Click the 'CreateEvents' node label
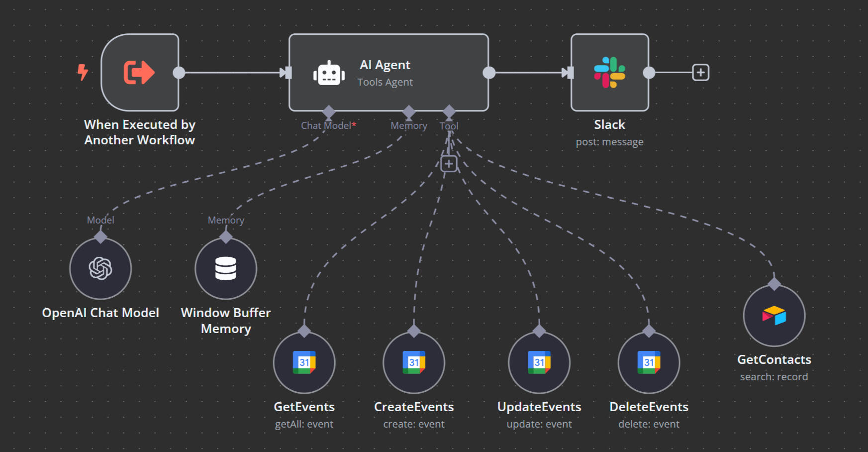This screenshot has height=452, width=868. tap(414, 407)
